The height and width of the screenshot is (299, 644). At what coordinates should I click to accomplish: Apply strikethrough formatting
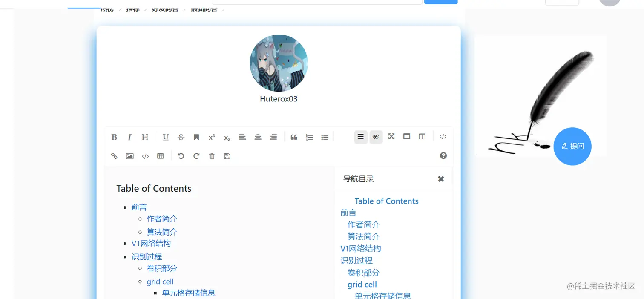coord(181,137)
